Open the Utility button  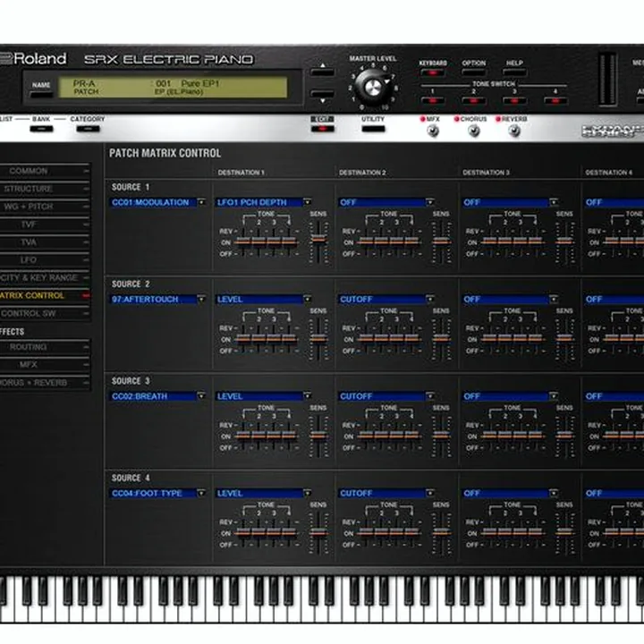[373, 129]
